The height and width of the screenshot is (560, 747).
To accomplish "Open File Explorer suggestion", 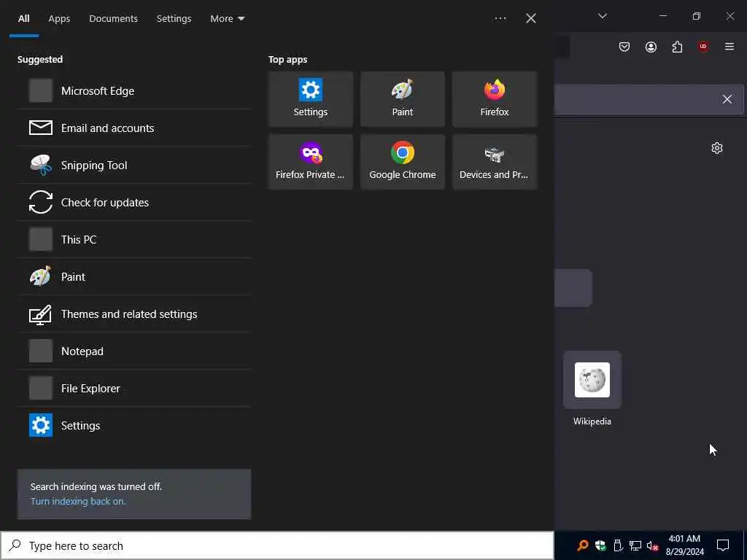I will click(x=134, y=388).
